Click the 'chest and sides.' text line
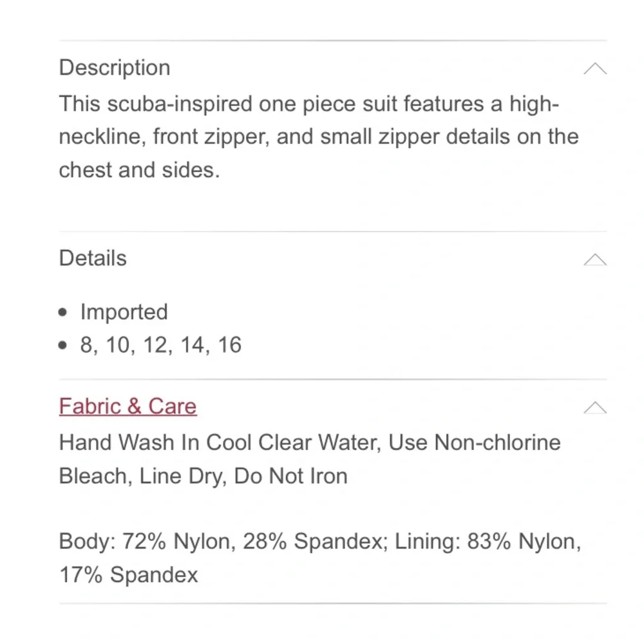 click(139, 170)
